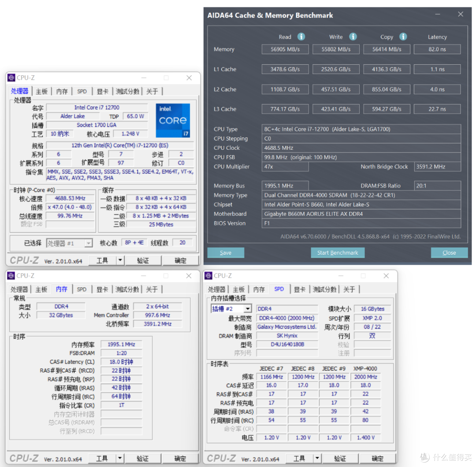
Task: Click module size 16 GBytes
Action: click(372, 309)
